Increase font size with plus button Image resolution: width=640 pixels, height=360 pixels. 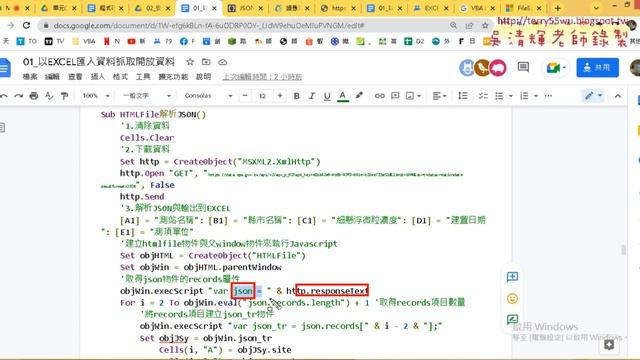pyautogui.click(x=280, y=96)
